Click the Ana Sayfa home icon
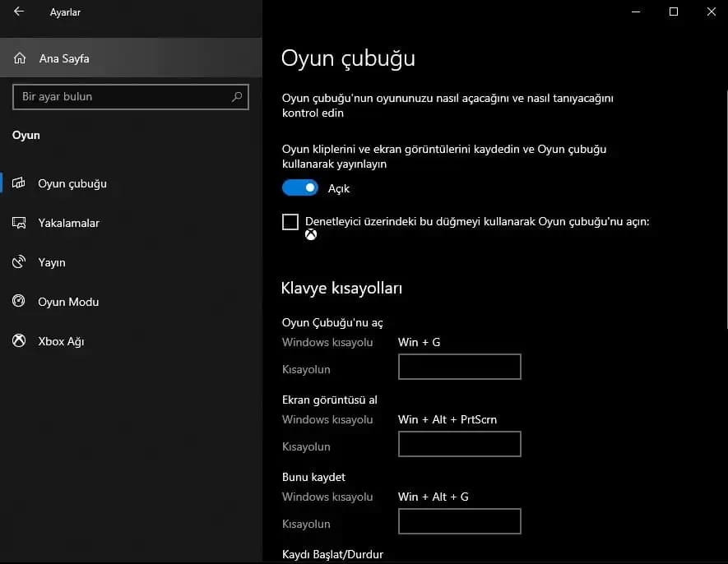 pos(21,59)
